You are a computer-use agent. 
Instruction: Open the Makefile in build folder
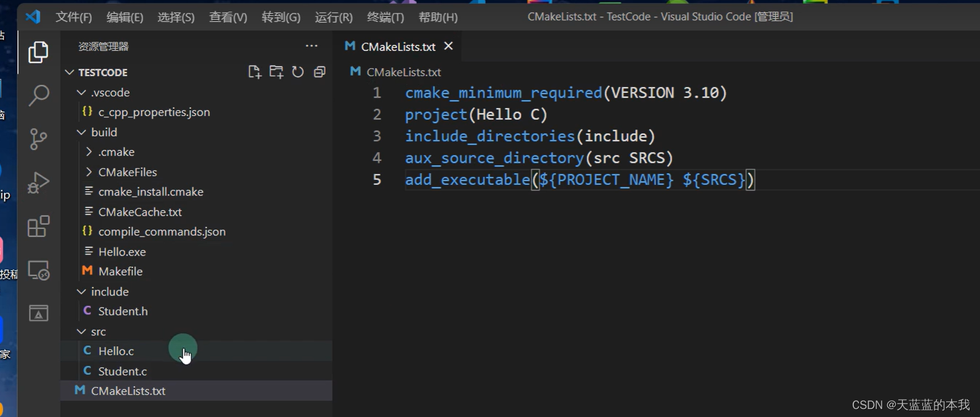tap(120, 271)
